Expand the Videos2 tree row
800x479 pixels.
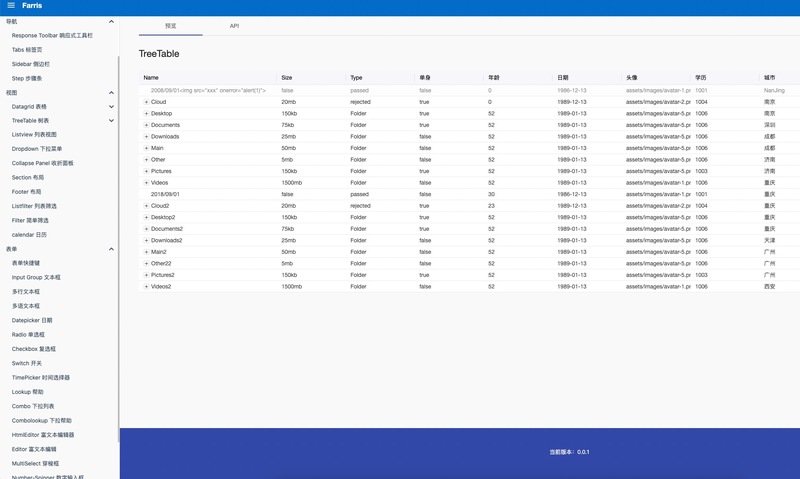[x=146, y=287]
